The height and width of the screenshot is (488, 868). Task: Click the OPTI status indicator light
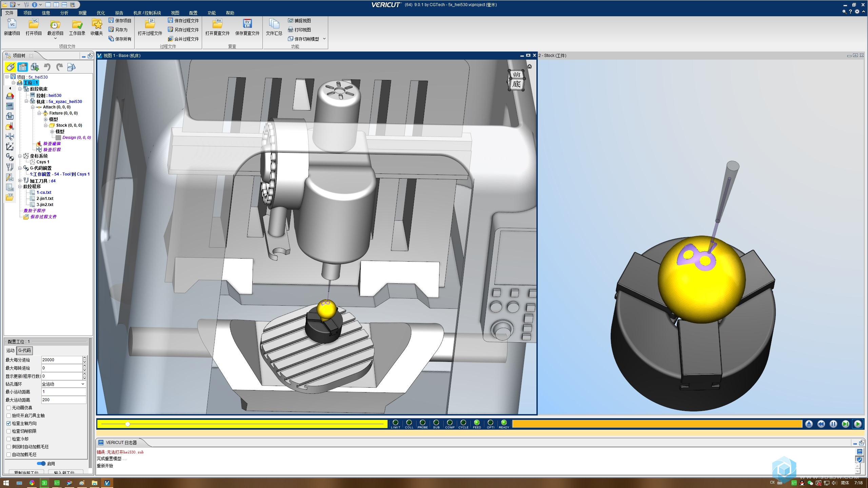490,423
